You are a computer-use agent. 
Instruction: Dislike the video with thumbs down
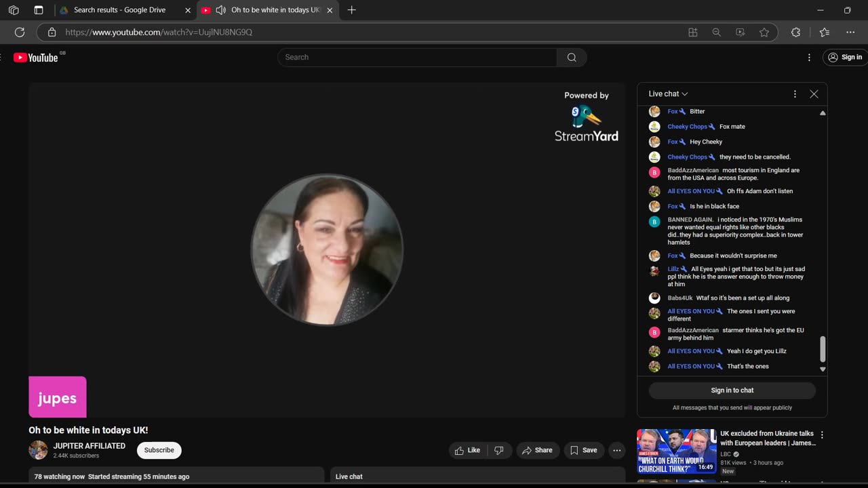click(x=499, y=450)
